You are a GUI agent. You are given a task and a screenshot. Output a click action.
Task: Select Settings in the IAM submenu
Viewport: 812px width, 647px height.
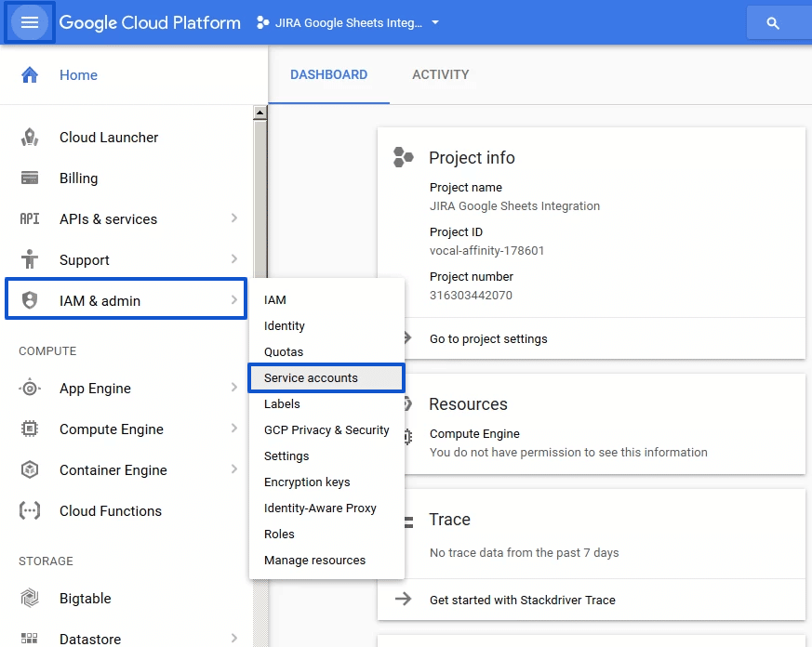click(326, 456)
